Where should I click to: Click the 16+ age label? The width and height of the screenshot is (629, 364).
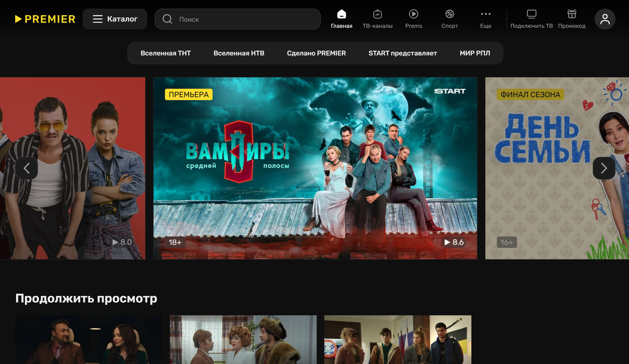[x=507, y=242]
